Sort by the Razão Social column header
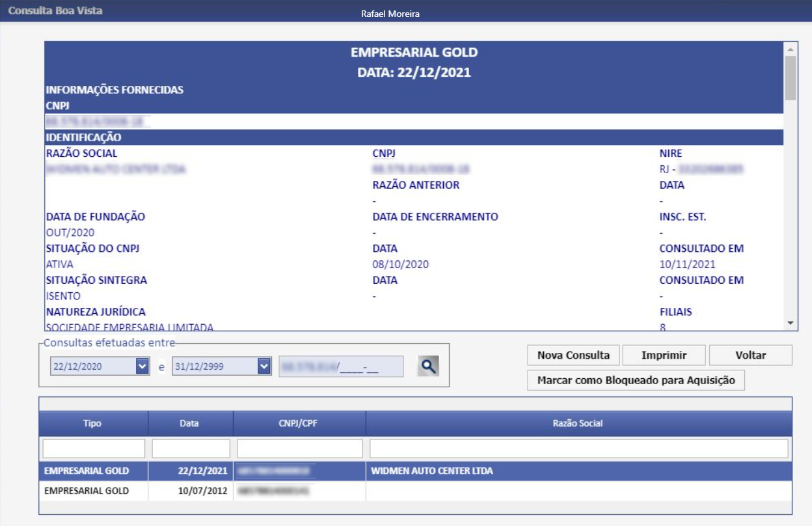This screenshot has width=812, height=526. pyautogui.click(x=578, y=423)
